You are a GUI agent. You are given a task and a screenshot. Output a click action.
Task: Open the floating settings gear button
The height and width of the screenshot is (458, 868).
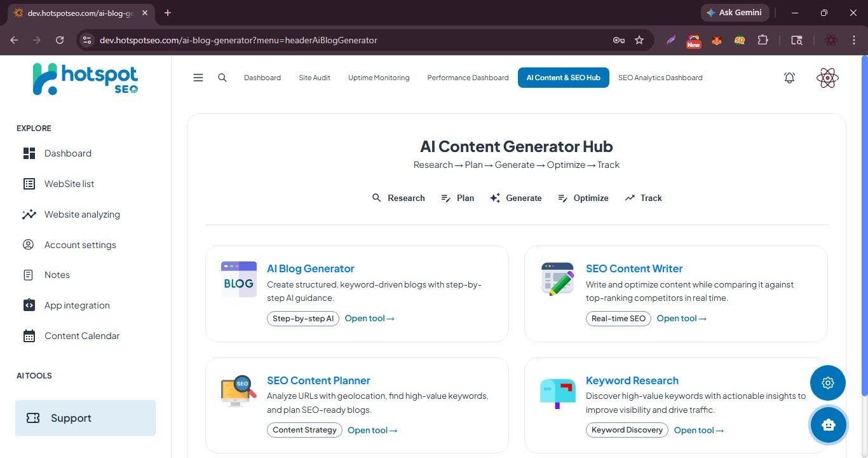pyautogui.click(x=828, y=383)
